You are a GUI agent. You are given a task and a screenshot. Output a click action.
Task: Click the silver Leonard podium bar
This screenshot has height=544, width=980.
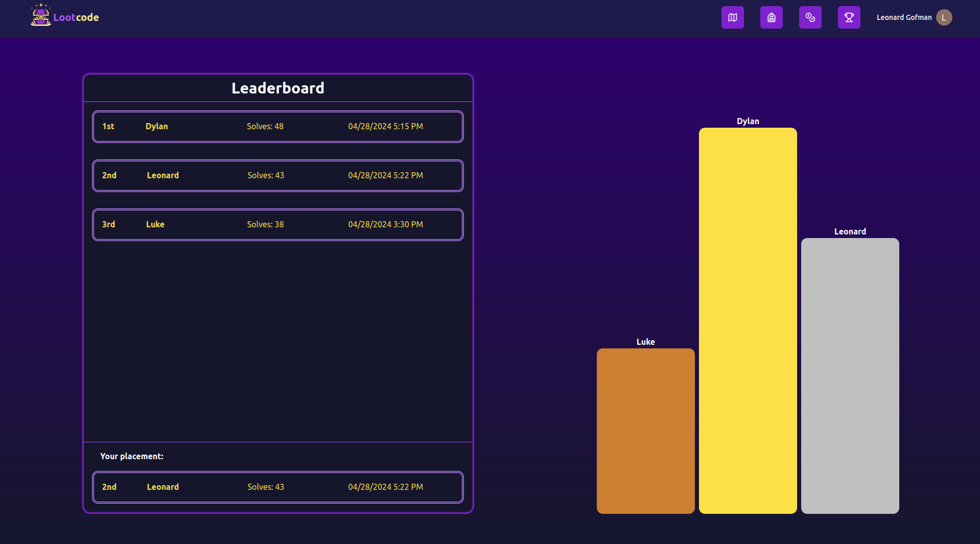[x=850, y=376]
